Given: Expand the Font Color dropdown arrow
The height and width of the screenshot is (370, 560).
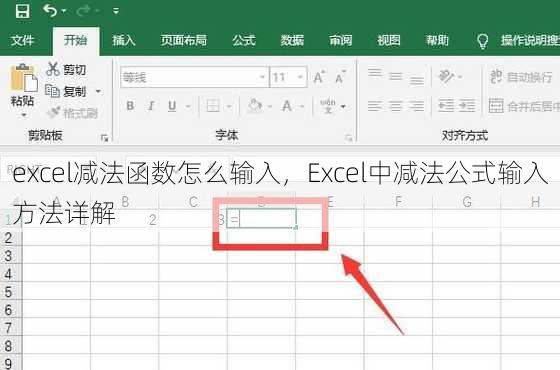Looking at the screenshot, I should 302,106.
